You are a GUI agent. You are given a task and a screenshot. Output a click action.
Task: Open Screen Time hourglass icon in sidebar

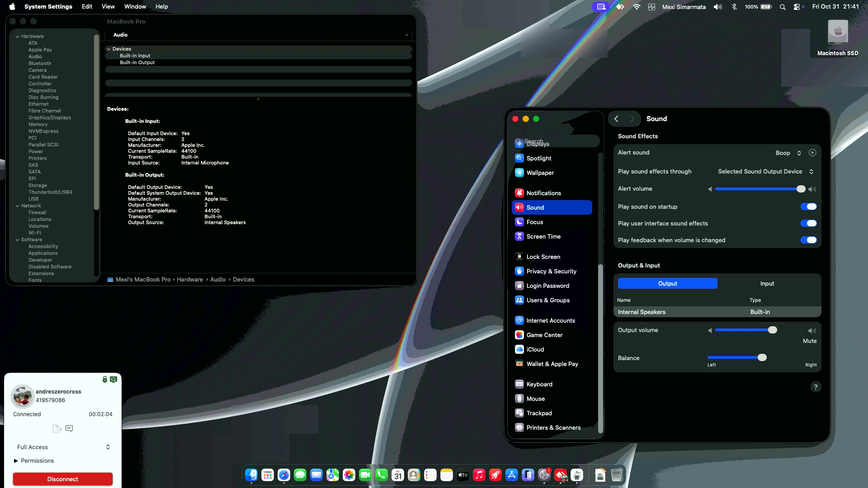tap(519, 236)
